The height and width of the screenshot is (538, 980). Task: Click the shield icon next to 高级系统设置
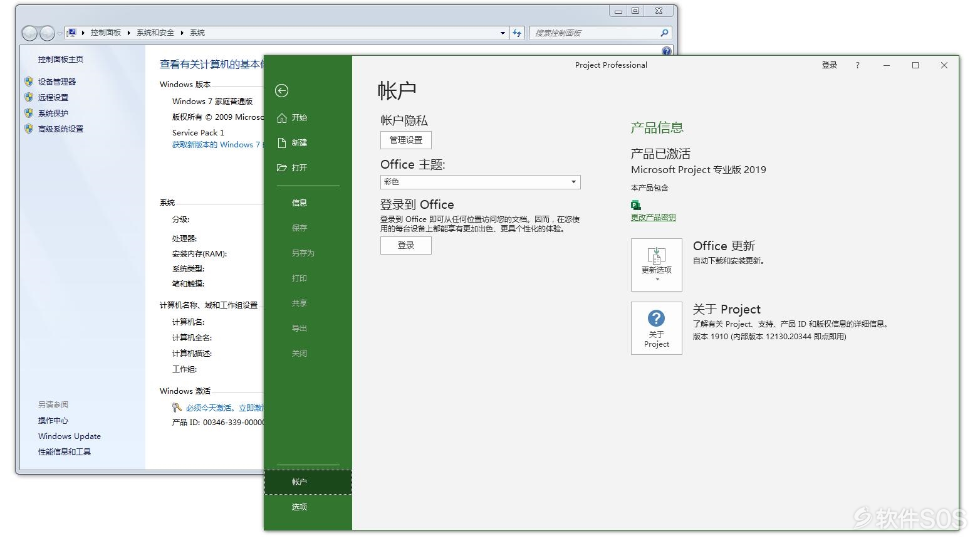29,129
